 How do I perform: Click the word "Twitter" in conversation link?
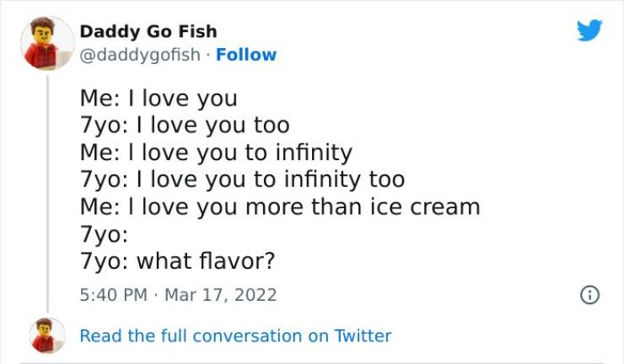click(x=363, y=335)
